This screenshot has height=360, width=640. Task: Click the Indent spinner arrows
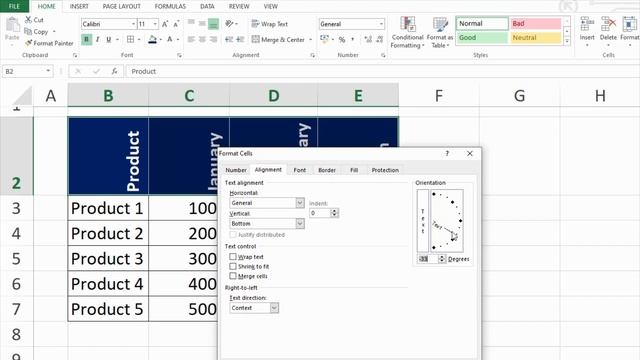tap(334, 213)
